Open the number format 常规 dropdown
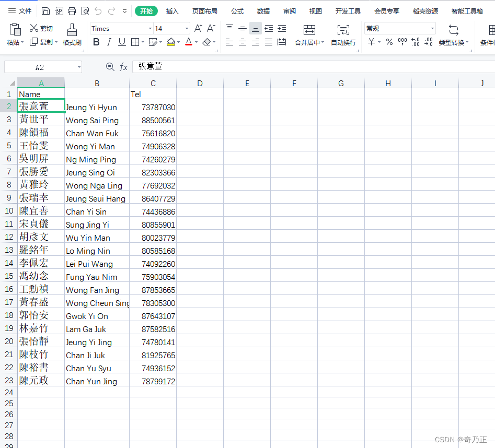 click(432, 28)
